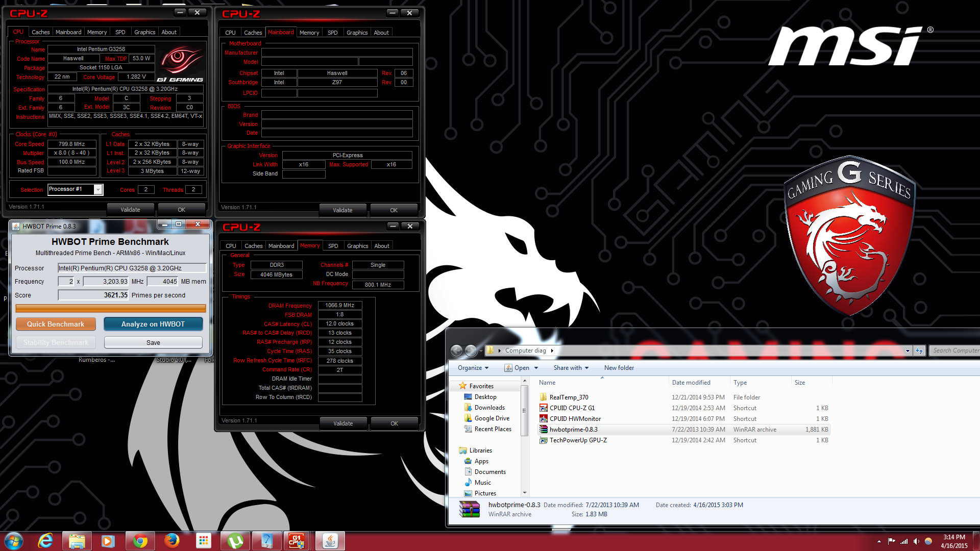Click the Favorites star in the navigation pane
The height and width of the screenshot is (551, 980).
pyautogui.click(x=463, y=386)
